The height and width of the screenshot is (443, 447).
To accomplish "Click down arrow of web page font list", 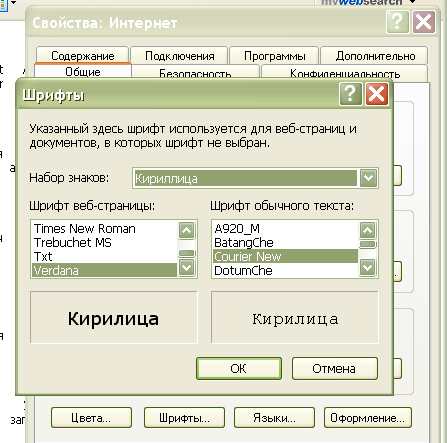I will [186, 268].
